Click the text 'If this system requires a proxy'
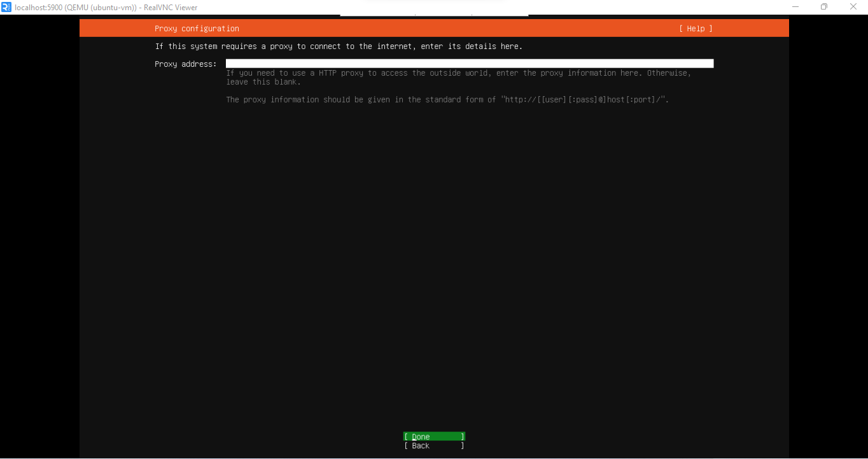 click(x=210, y=46)
